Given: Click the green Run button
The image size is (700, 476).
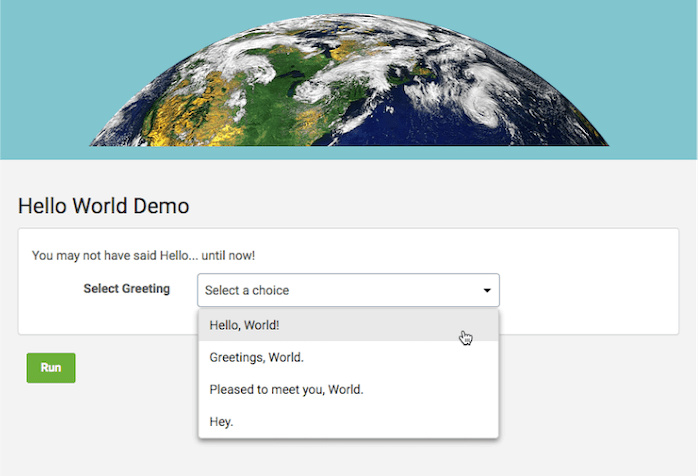Looking at the screenshot, I should pos(51,367).
